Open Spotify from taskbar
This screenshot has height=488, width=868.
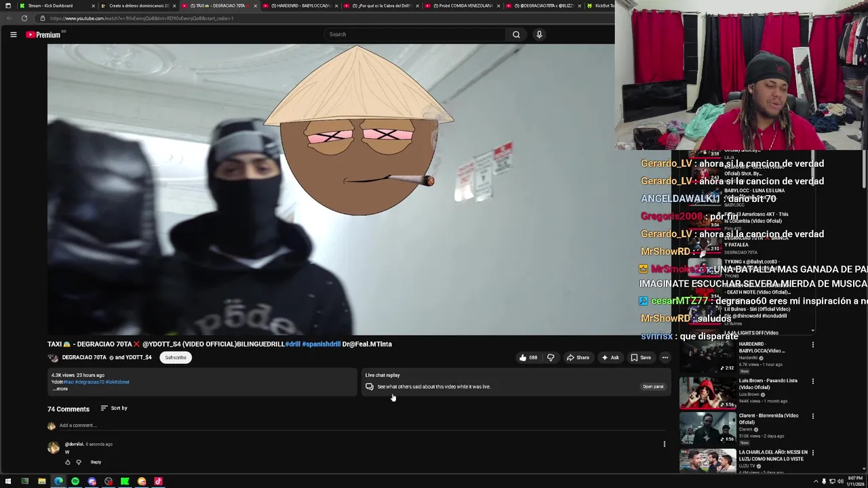coord(75,482)
